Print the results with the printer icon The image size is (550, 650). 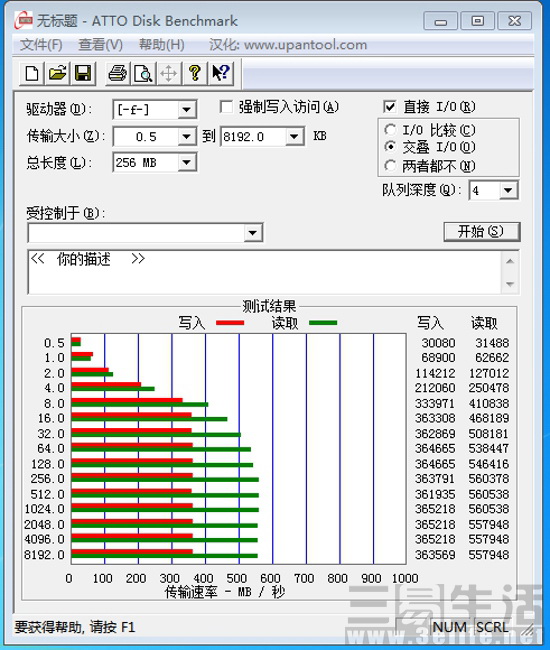pos(118,74)
